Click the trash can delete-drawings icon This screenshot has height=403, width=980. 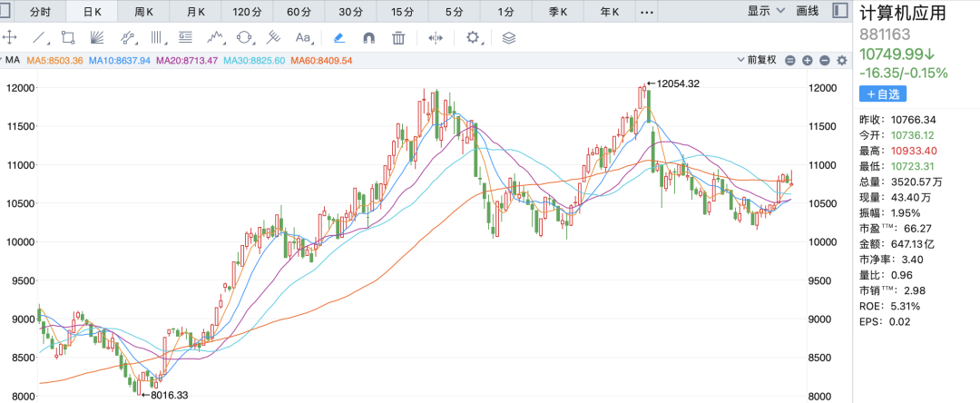[398, 37]
